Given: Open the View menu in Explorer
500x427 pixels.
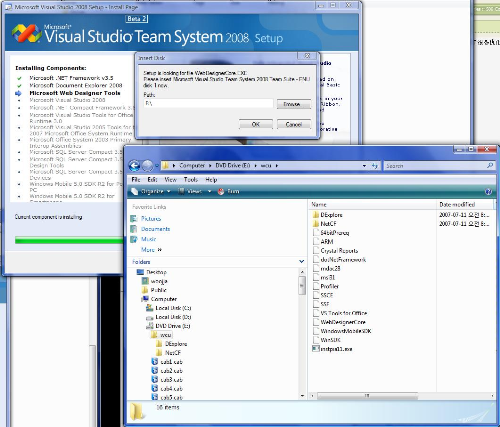Looking at the screenshot, I should tap(170, 180).
